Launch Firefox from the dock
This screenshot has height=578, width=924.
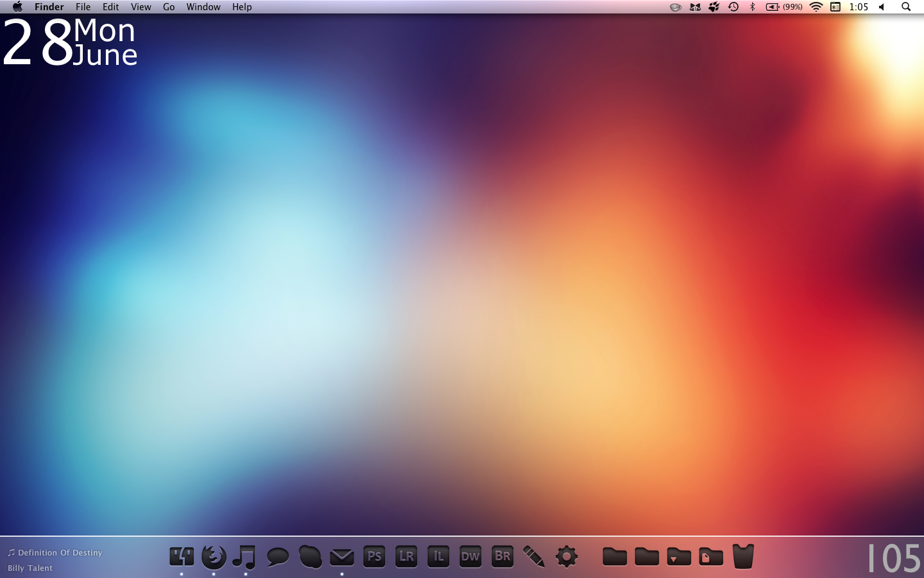tap(214, 556)
